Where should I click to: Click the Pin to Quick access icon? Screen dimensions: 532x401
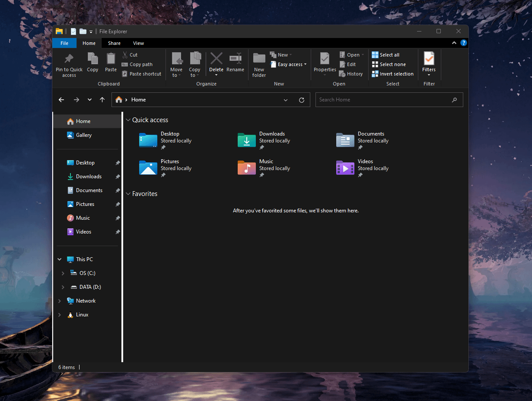tap(69, 59)
